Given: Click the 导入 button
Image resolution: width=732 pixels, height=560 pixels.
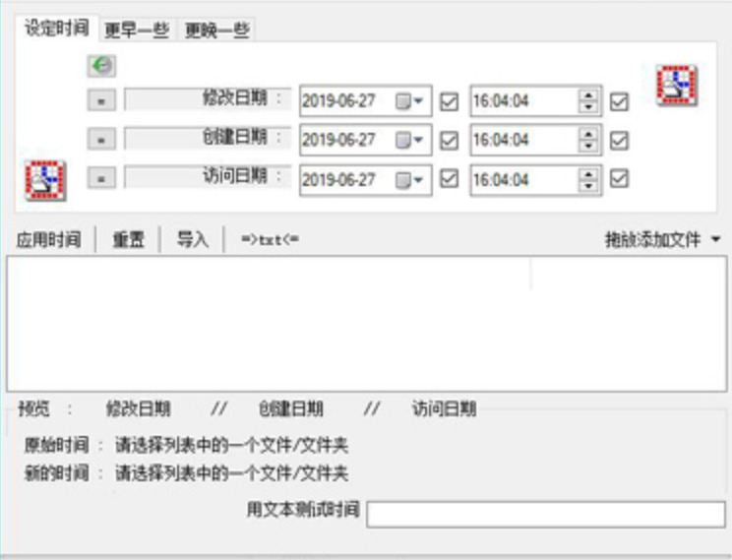Looking at the screenshot, I should click(192, 240).
